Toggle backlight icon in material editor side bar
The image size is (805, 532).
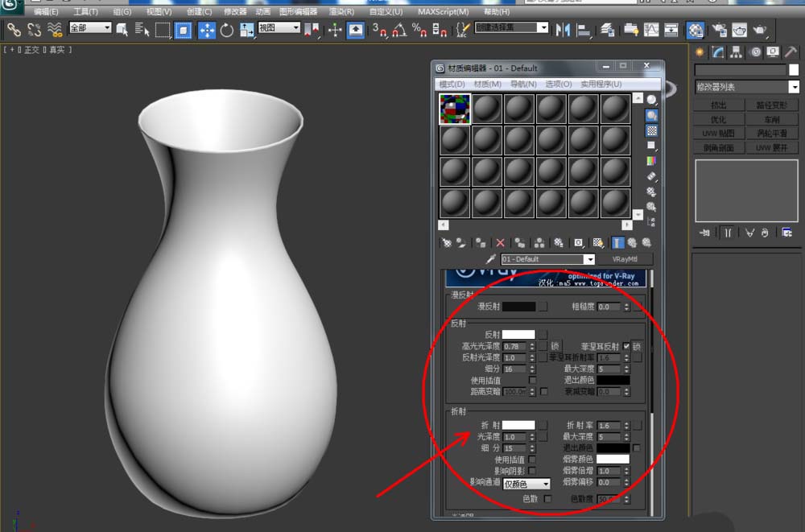pos(651,115)
